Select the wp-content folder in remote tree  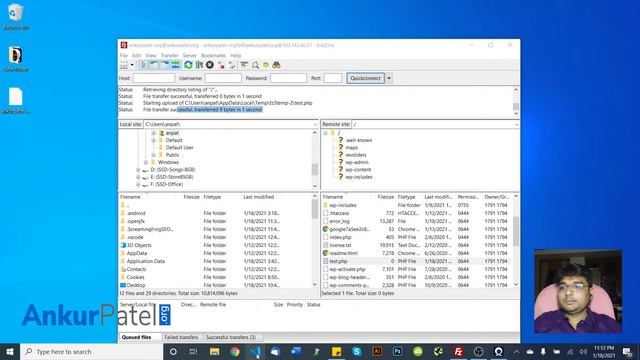358,170
